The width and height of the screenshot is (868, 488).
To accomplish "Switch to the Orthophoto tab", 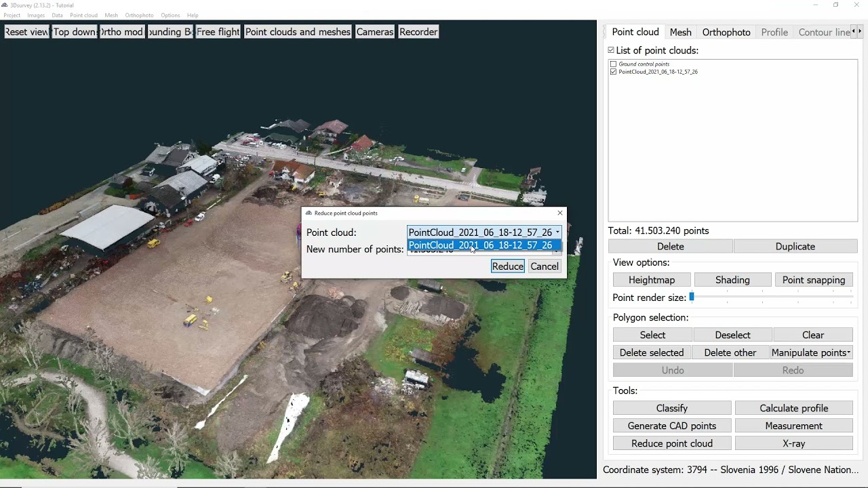I will 726,32.
